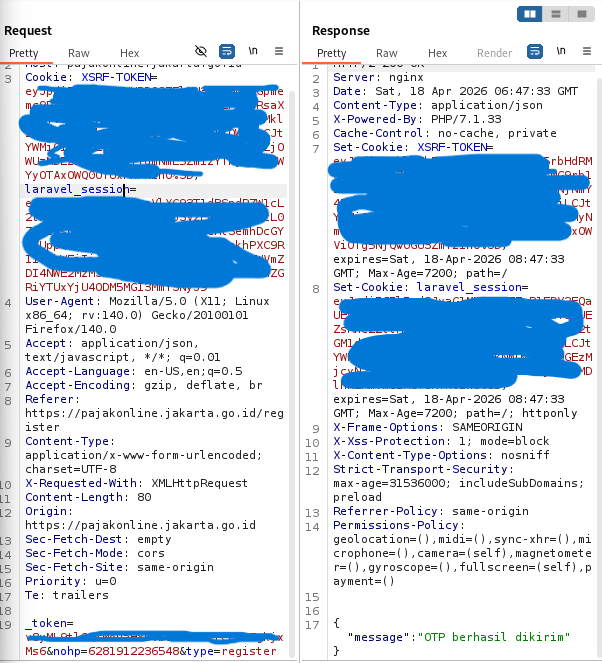Click the Permissions-Policy header name
The height and width of the screenshot is (663, 602).
tap(396, 525)
